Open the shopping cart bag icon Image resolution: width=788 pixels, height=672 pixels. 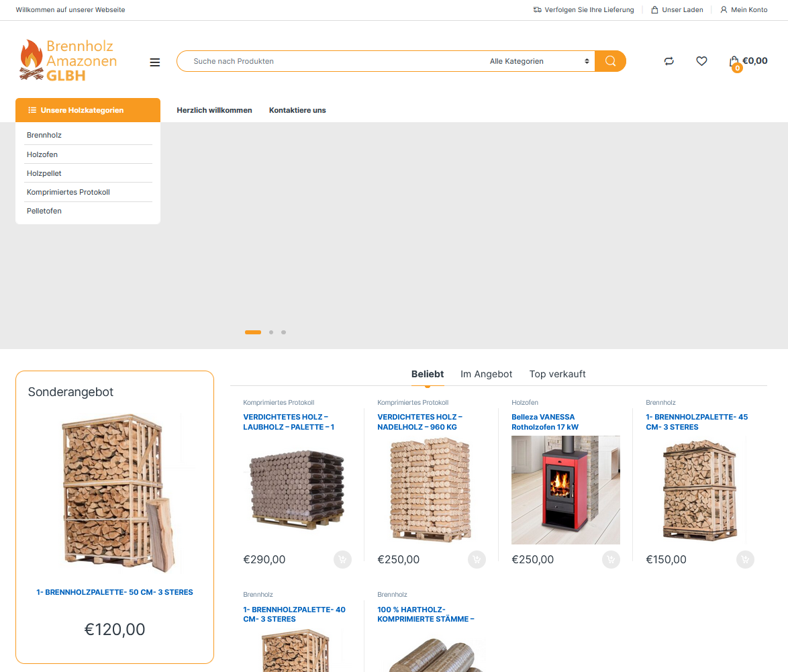734,62
